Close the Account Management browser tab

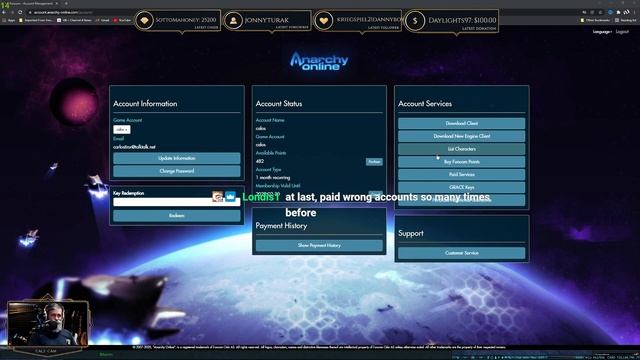[57, 4]
